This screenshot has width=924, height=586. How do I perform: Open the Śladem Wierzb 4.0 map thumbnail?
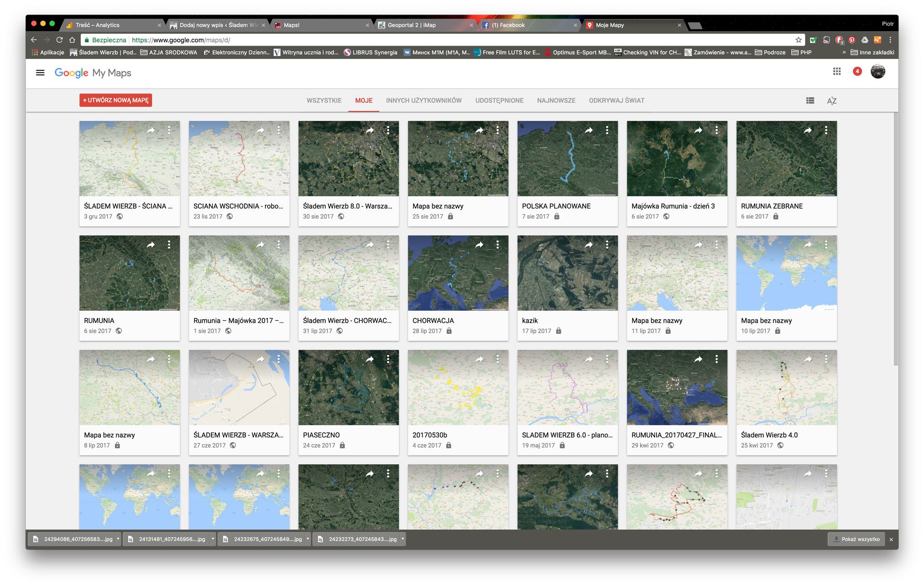(786, 388)
